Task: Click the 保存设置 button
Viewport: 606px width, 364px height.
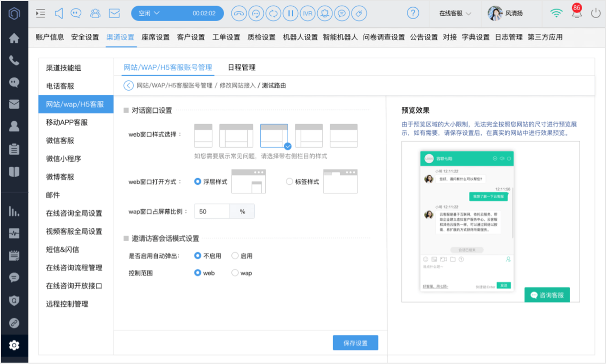Action: pyautogui.click(x=356, y=343)
